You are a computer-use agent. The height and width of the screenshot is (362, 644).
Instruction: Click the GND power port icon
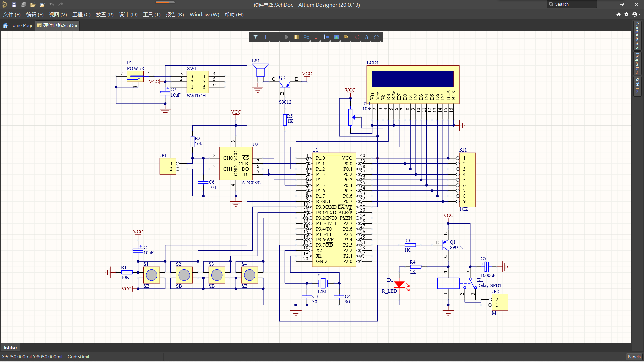(316, 37)
